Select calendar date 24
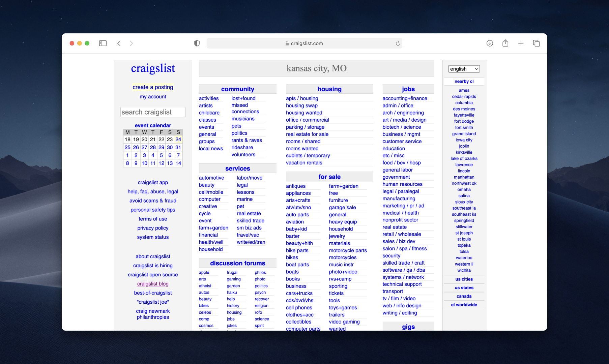 click(x=178, y=139)
